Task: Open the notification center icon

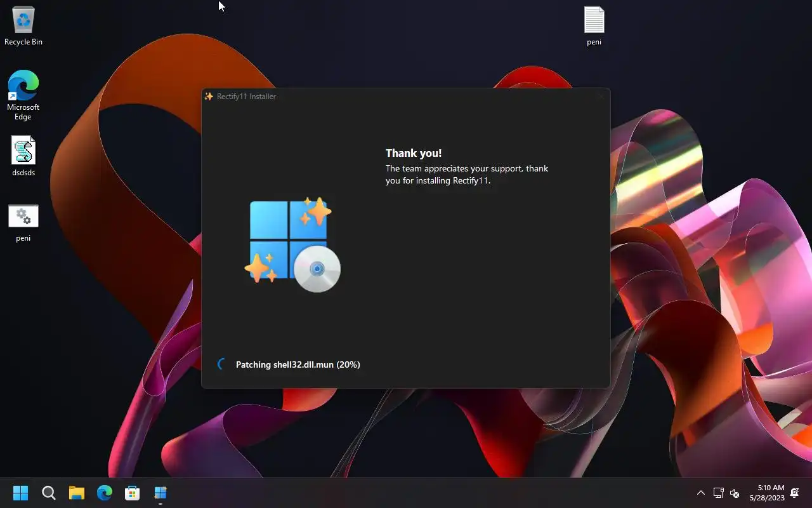Action: pyautogui.click(x=795, y=493)
